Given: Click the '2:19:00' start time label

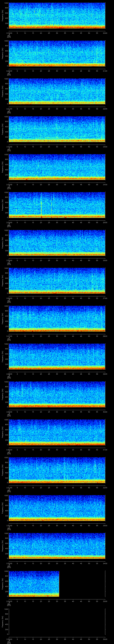Looking at the screenshot, I should click(x=9, y=33).
